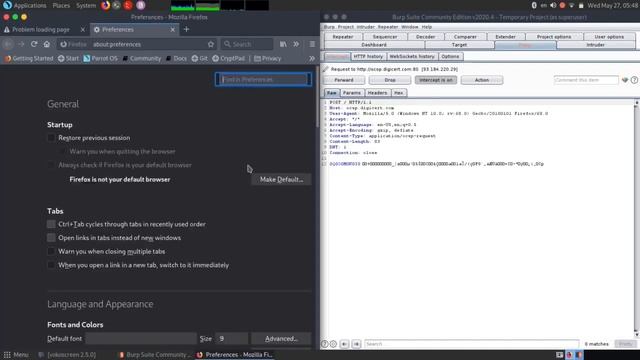Open new Firefox tab plus icon

[186, 29]
